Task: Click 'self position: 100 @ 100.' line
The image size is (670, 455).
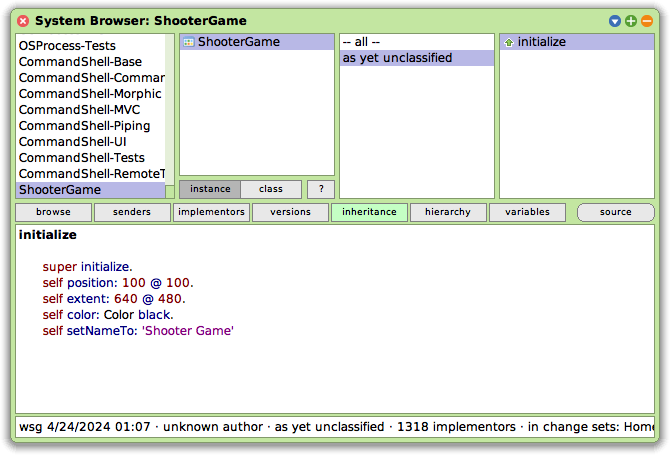Action: tap(118, 283)
